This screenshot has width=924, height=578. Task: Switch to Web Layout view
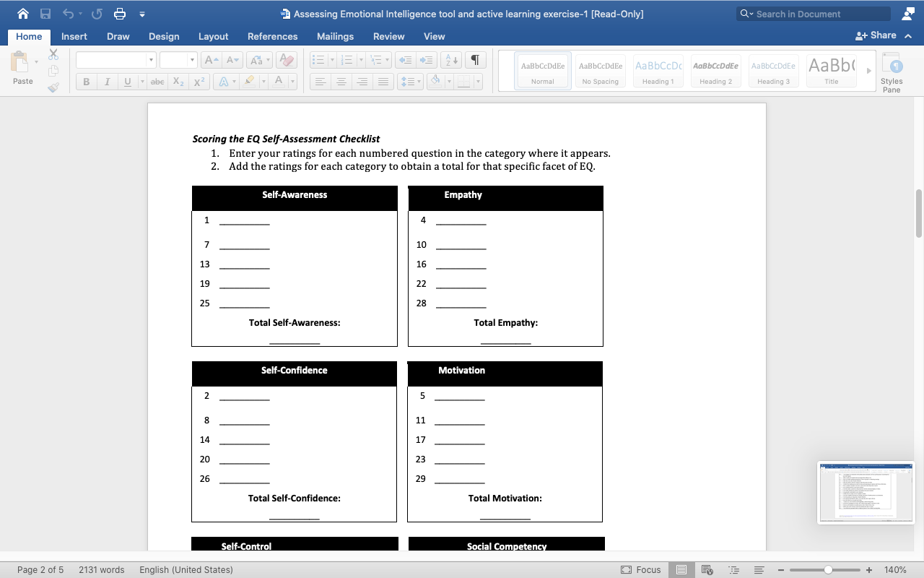(x=707, y=569)
